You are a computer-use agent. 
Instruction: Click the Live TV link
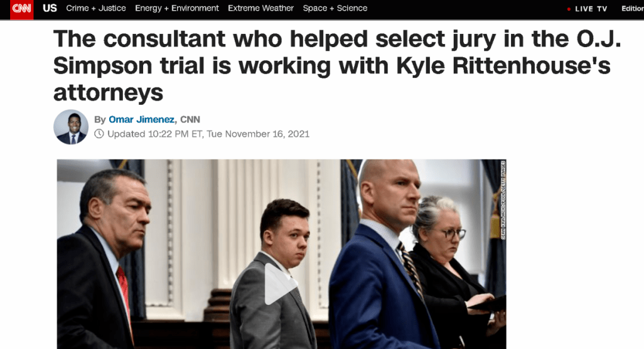(591, 8)
